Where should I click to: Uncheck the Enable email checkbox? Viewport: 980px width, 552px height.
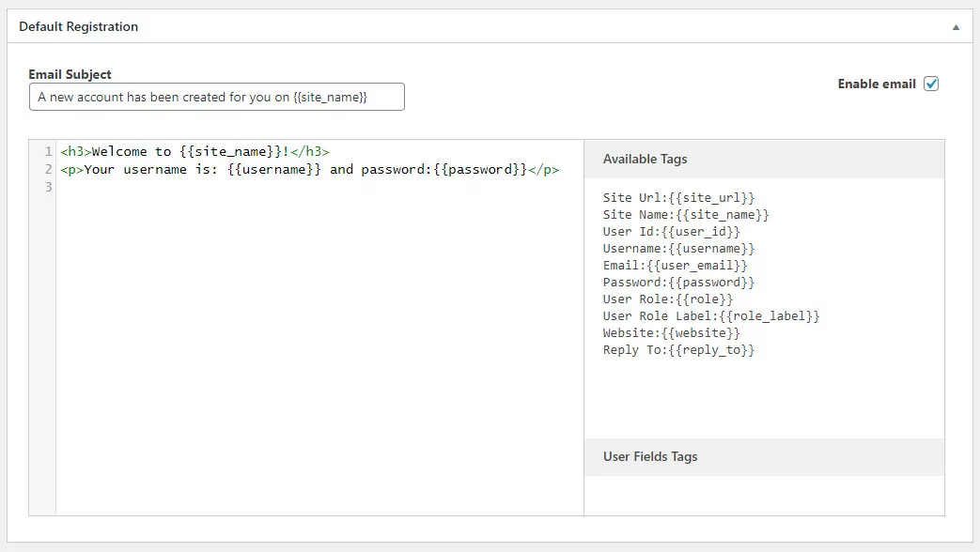(x=931, y=84)
